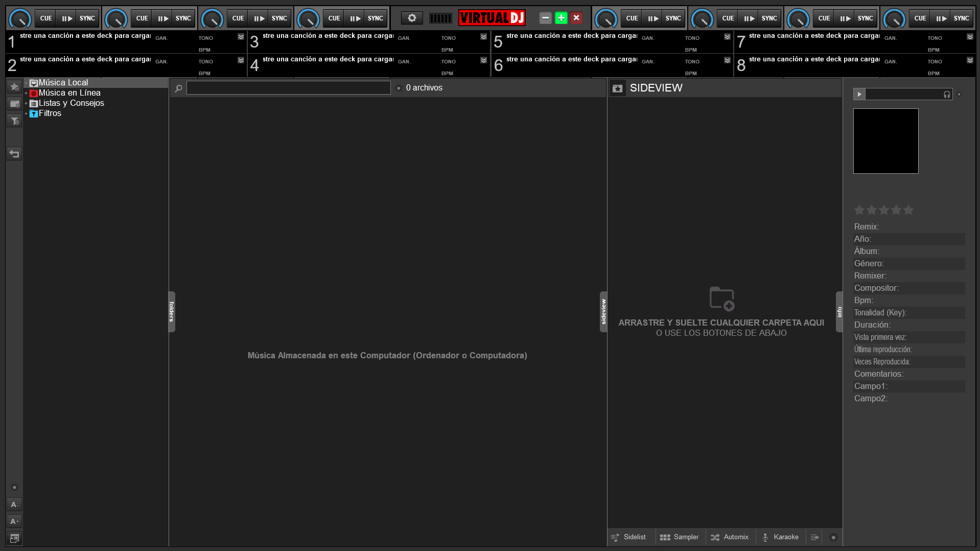Click the VirtualDJ logo
980x551 pixels.
pos(492,18)
